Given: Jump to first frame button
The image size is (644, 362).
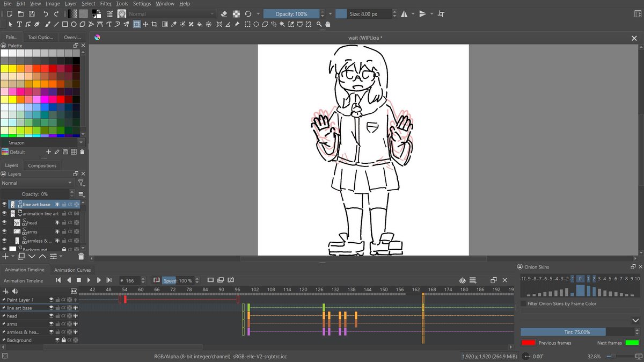Looking at the screenshot, I should [58, 280].
